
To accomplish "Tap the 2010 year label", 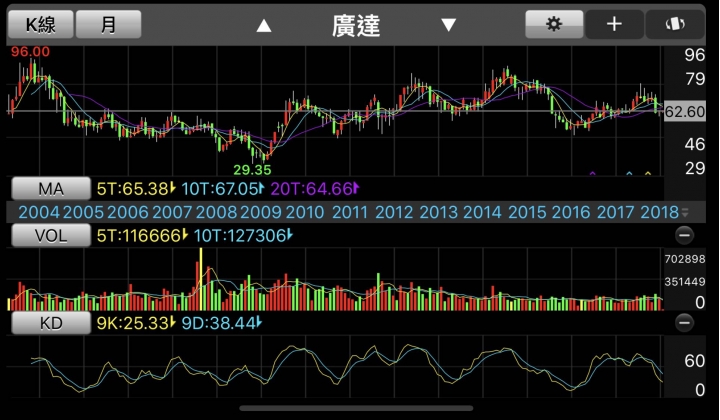I will [305, 213].
